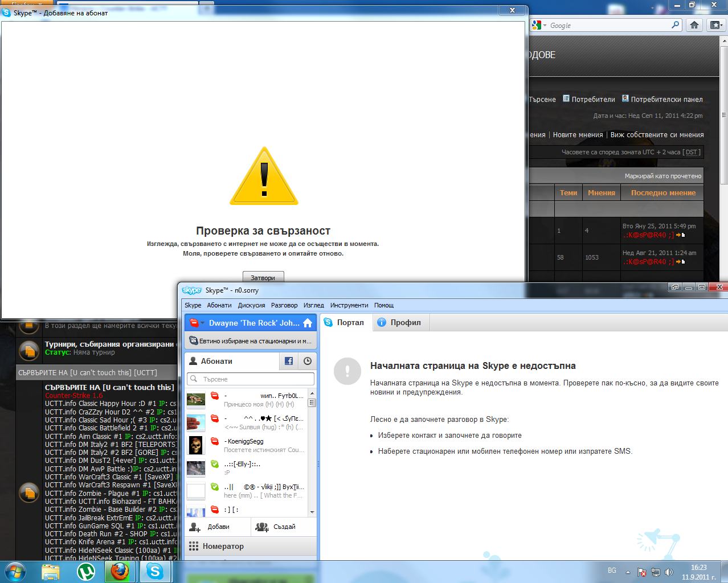The width and height of the screenshot is (728, 583).
Task: Open the Номератор dial pad icon
Action: 194,546
